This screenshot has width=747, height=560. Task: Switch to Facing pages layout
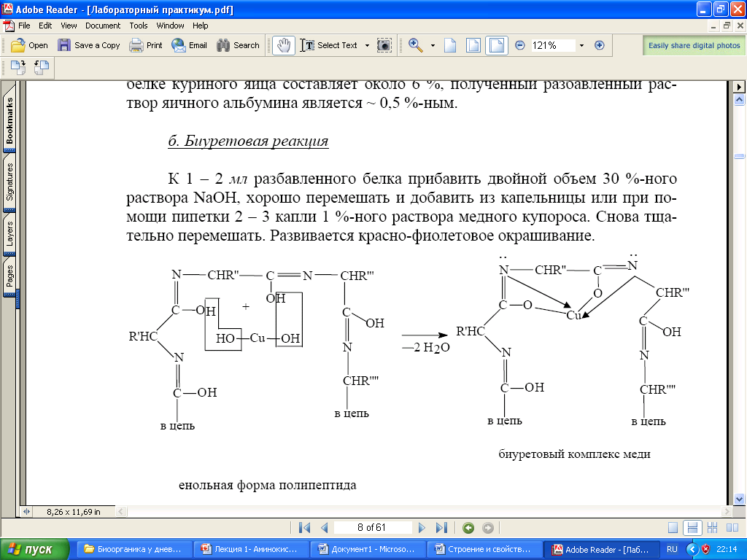(x=732, y=528)
